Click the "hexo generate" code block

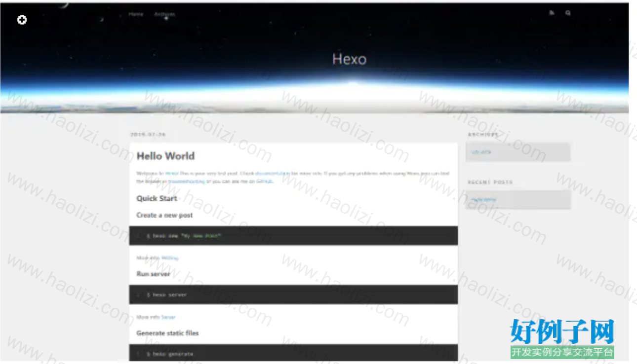(293, 353)
